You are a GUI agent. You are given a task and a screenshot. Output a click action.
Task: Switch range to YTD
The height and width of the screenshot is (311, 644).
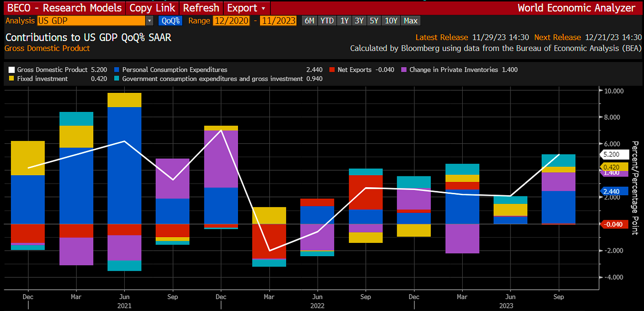pyautogui.click(x=327, y=21)
